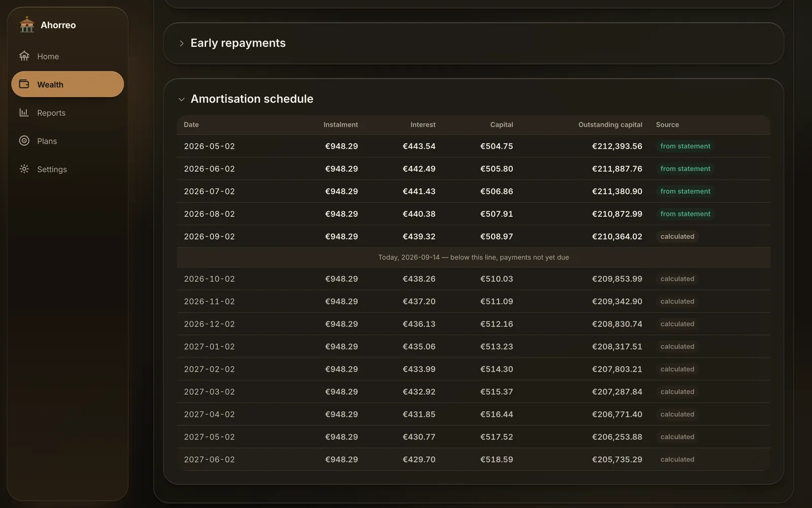Click capital value €510.03
Viewport: 812px width, 508px height.
pyautogui.click(x=496, y=279)
